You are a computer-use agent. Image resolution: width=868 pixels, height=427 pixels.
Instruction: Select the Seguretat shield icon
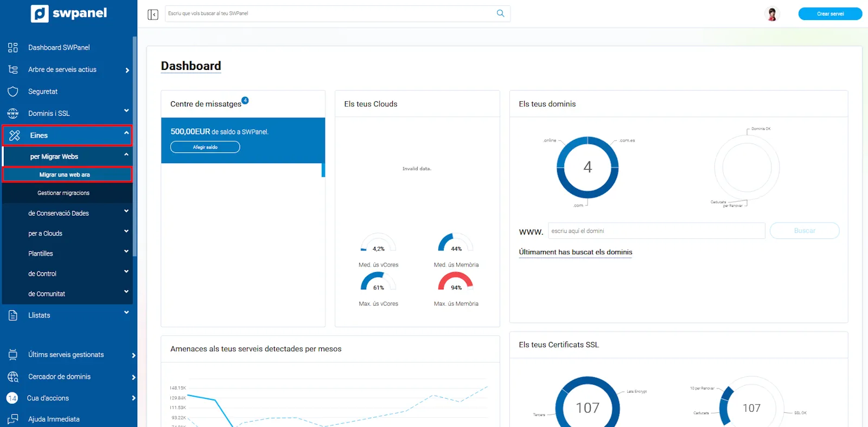click(13, 92)
